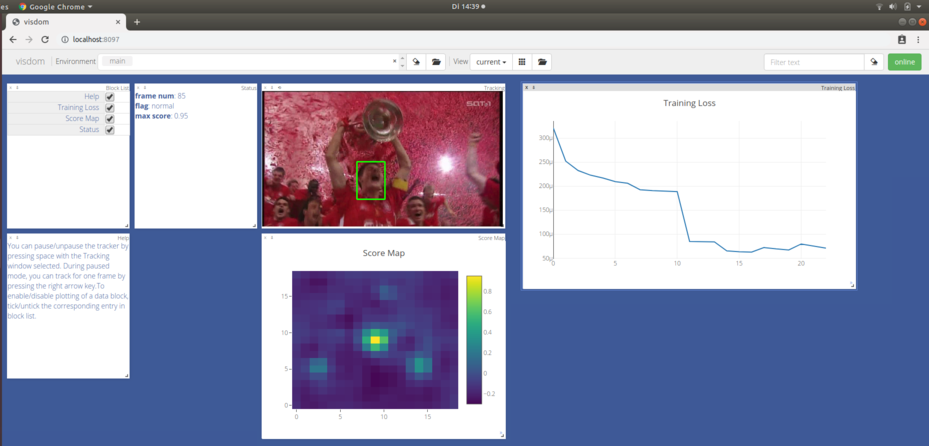
Task: Click the Filter text input field
Action: coord(814,62)
